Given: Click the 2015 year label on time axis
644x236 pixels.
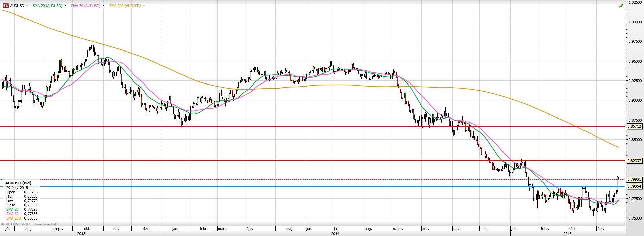Looking at the screenshot, I should (x=568, y=234).
